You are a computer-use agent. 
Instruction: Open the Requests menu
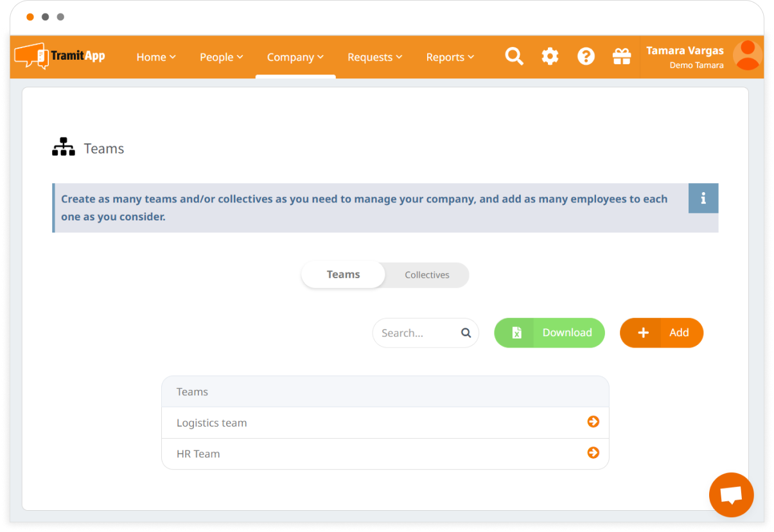point(375,57)
